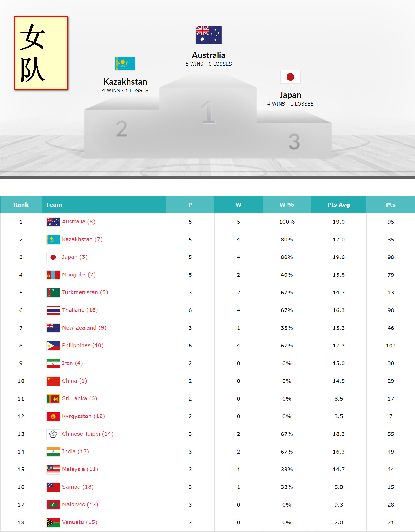The height and width of the screenshot is (532, 415).
Task: Click the Malaysia flag icon in table
Action: pos(53,469)
